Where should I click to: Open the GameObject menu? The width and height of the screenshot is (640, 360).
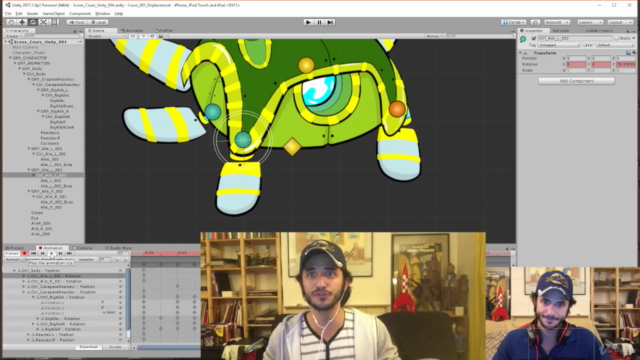click(53, 13)
